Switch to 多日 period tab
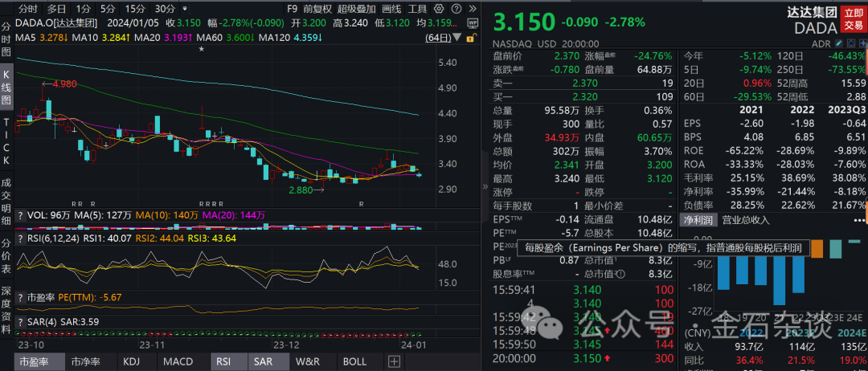The height and width of the screenshot is (371, 868). 56,9
